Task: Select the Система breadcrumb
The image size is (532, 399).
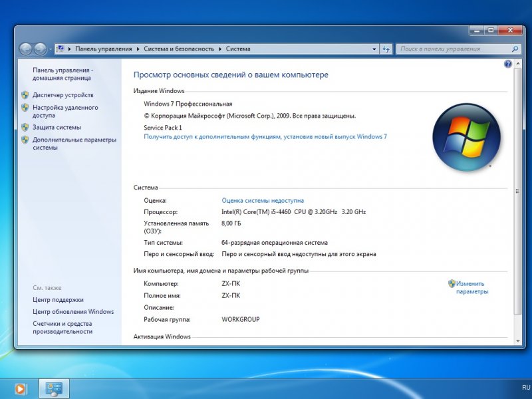Action: click(238, 49)
